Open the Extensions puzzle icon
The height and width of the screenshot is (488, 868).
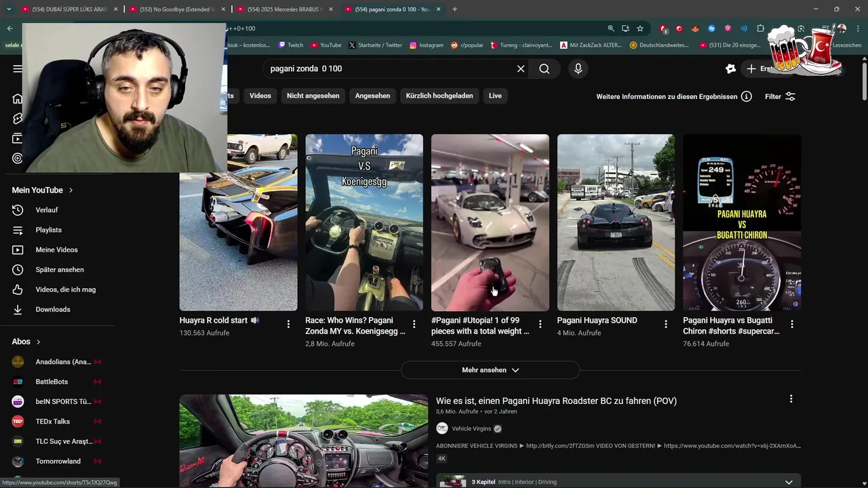[760, 28]
